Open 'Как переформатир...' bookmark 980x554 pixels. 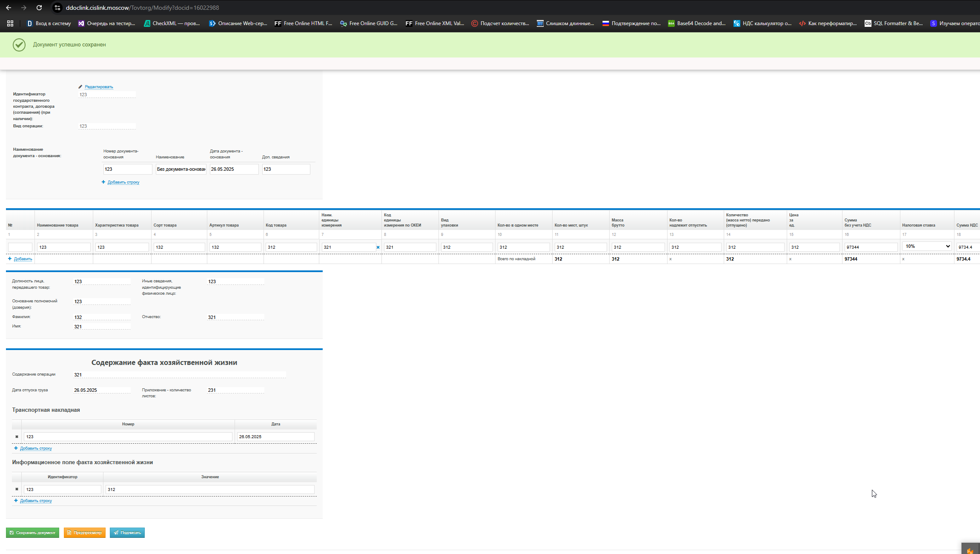click(x=828, y=23)
